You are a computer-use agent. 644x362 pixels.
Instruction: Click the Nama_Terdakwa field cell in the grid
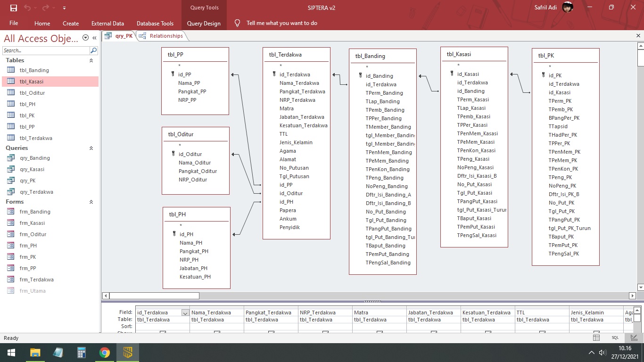pos(217,313)
